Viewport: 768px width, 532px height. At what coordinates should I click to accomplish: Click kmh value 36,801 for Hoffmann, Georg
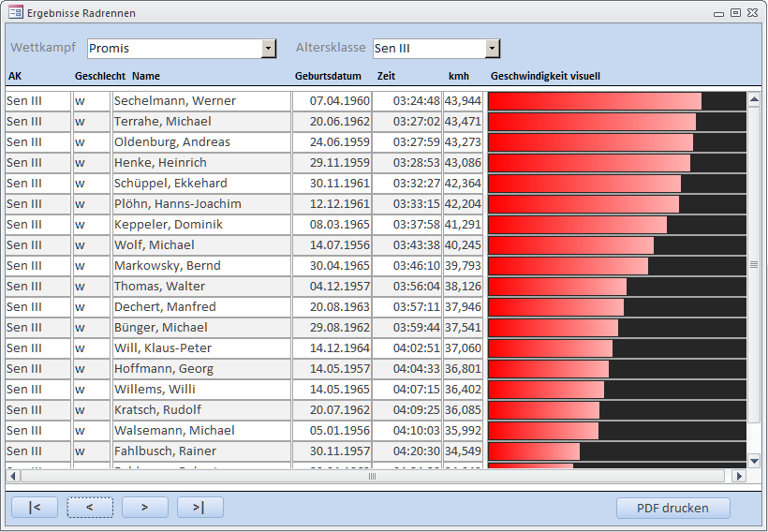[x=463, y=369]
